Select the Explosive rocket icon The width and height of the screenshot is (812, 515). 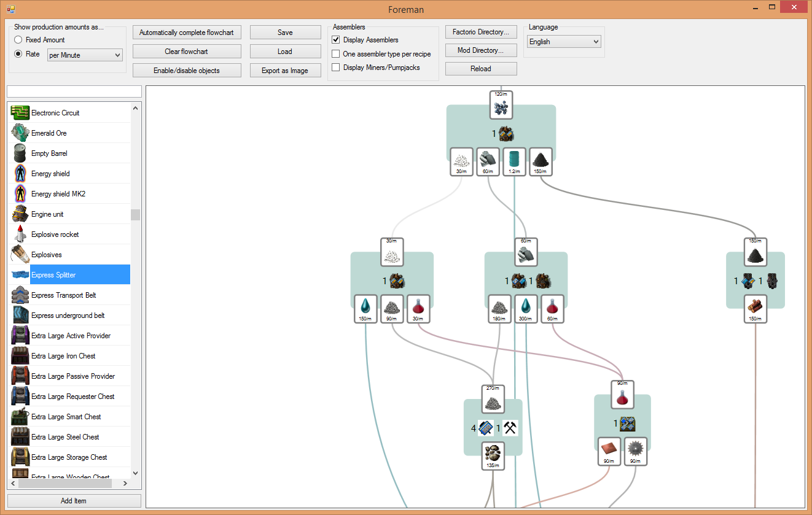[x=20, y=234]
